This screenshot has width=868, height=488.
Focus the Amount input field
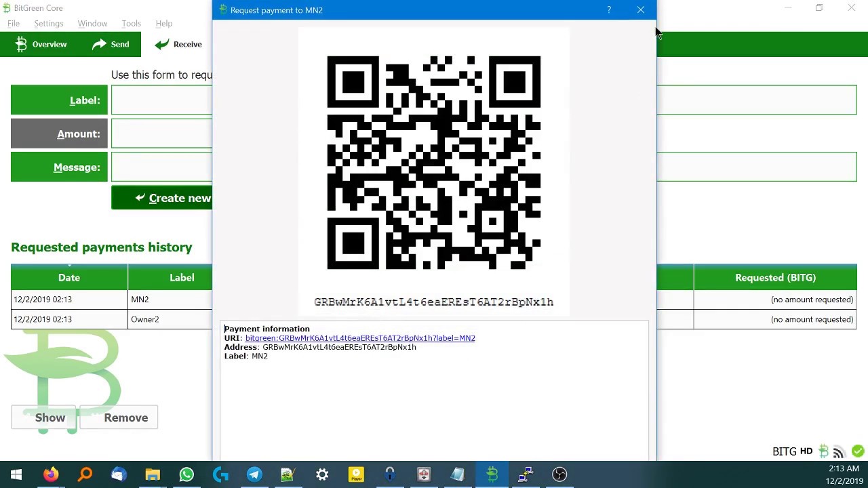pos(162,134)
